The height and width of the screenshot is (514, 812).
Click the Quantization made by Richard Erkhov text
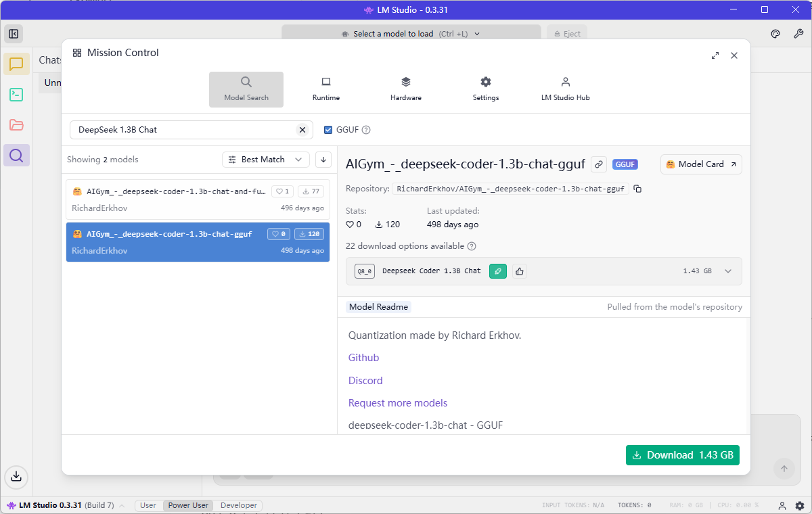(435, 335)
